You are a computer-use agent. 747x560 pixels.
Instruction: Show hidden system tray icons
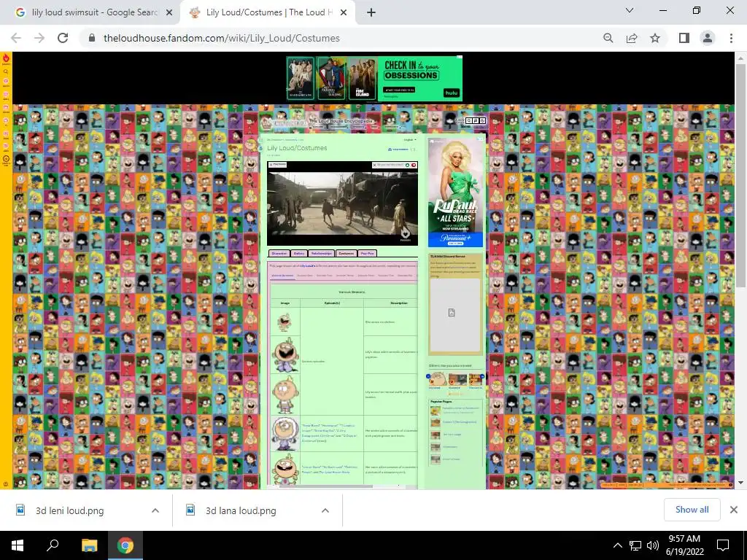[x=617, y=545]
